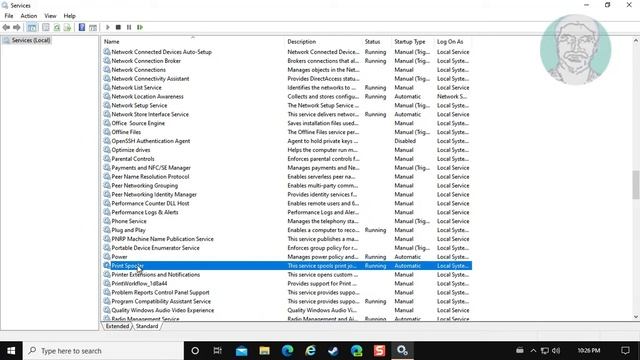Click the gear icon beside Performance Logs & Alerts
The width and height of the screenshot is (640, 360).
pos(107,212)
